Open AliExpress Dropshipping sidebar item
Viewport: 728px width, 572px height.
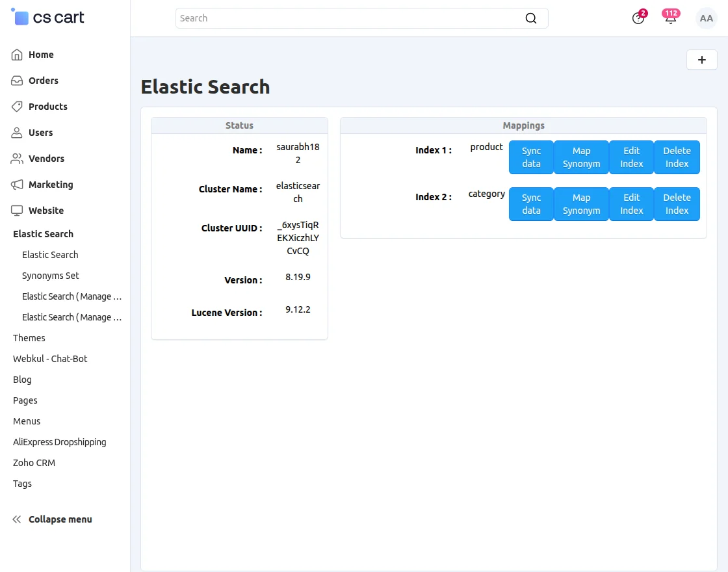pyautogui.click(x=59, y=443)
